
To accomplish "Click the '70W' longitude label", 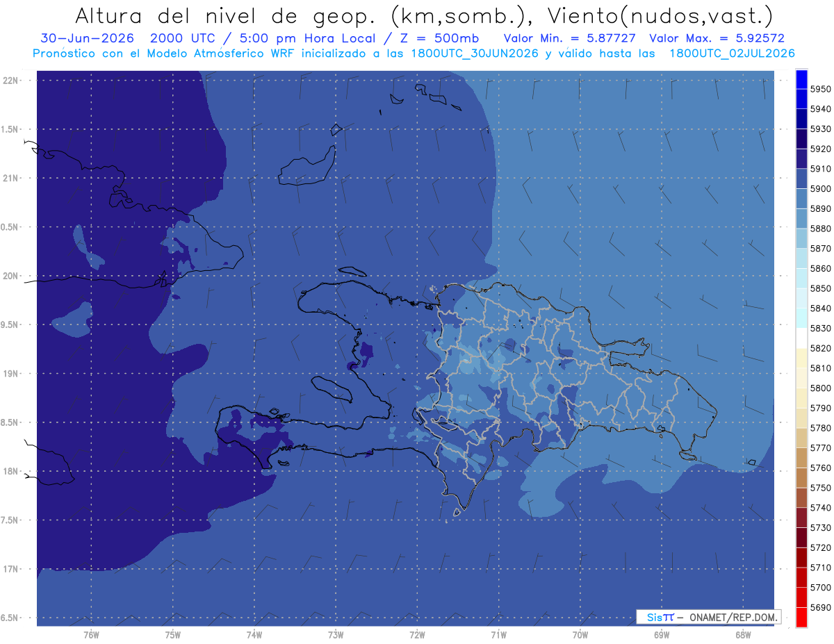I will [x=580, y=634].
